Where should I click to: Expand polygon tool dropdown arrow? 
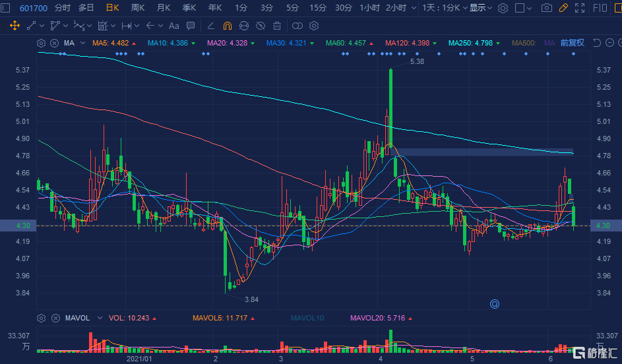65,26
